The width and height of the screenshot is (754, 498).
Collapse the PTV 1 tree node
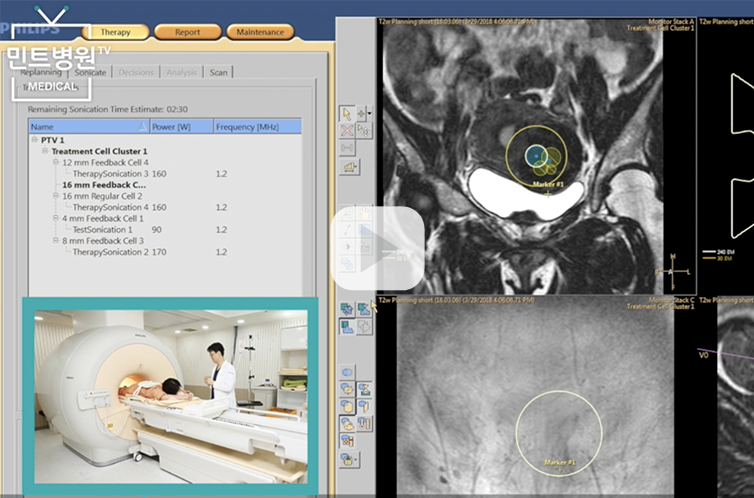35,139
